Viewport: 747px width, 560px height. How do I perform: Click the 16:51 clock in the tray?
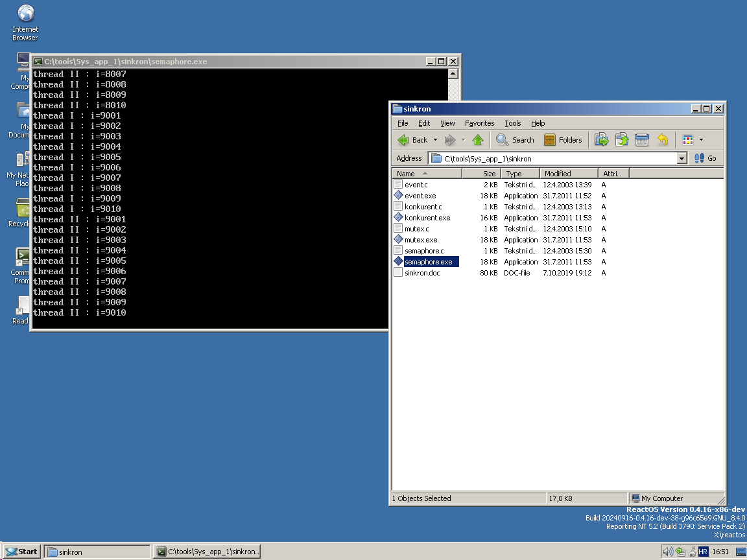click(720, 552)
